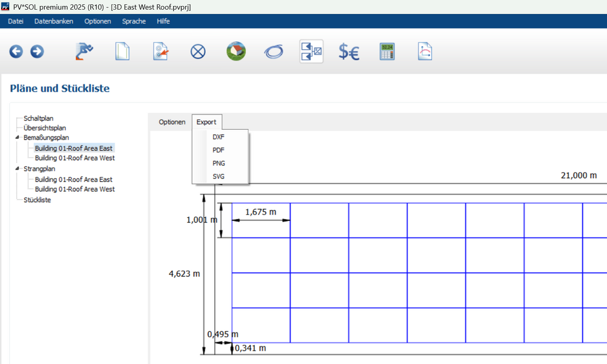
Task: Export the plan as SVG
Action: click(x=219, y=177)
